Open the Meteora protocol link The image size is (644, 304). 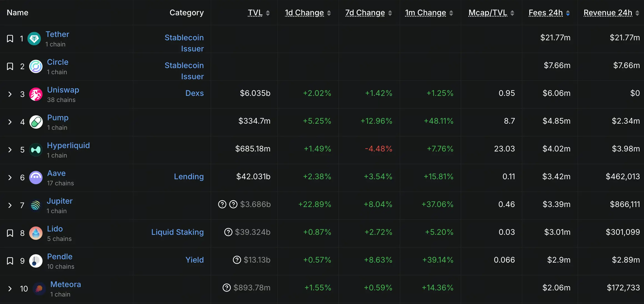point(66,284)
